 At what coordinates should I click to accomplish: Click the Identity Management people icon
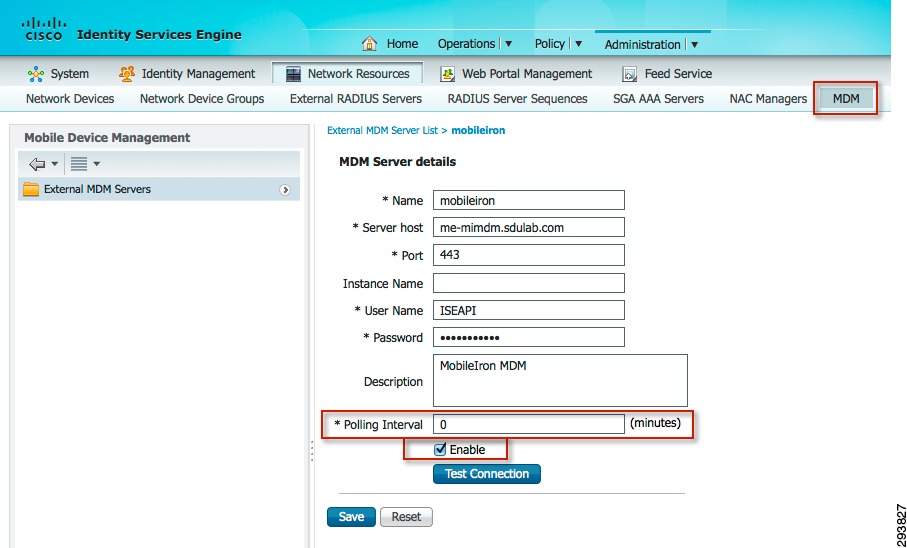(x=126, y=74)
